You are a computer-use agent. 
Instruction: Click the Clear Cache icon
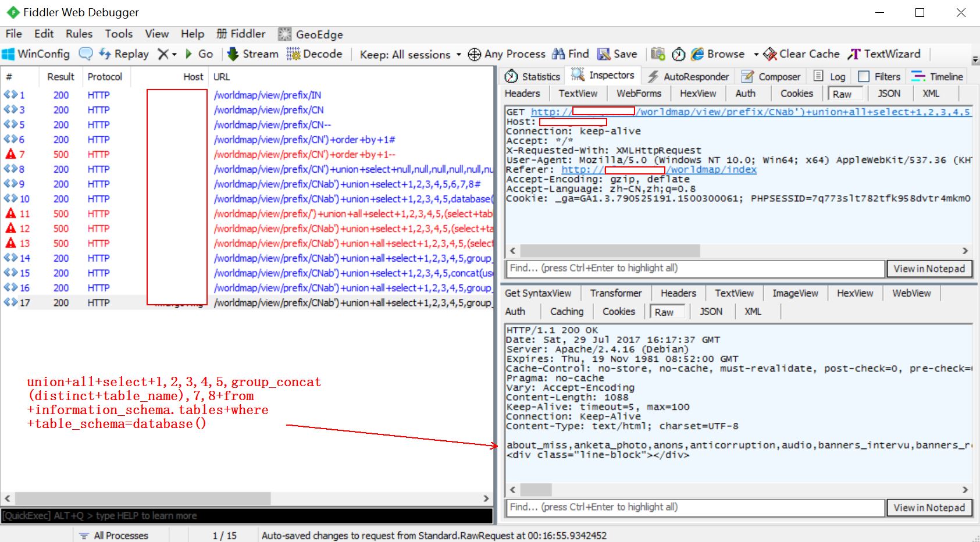point(770,54)
